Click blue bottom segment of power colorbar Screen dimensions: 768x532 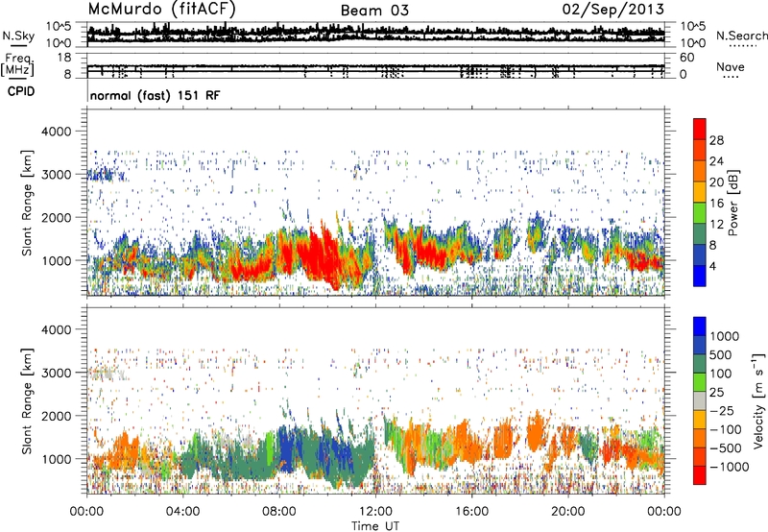[x=700, y=276]
